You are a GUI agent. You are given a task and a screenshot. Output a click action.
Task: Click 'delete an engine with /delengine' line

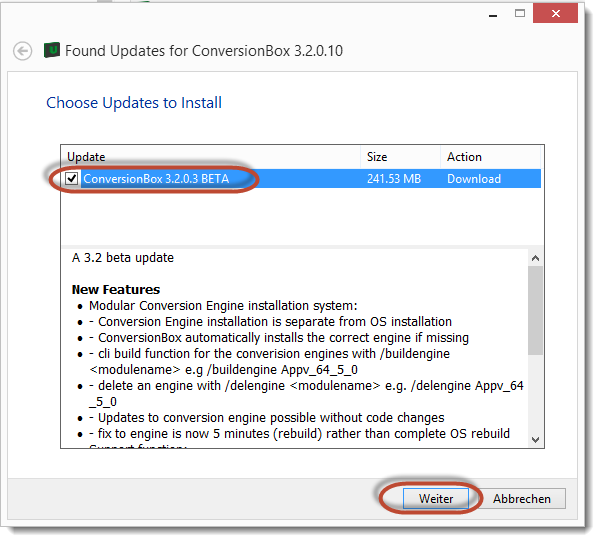tap(306, 393)
